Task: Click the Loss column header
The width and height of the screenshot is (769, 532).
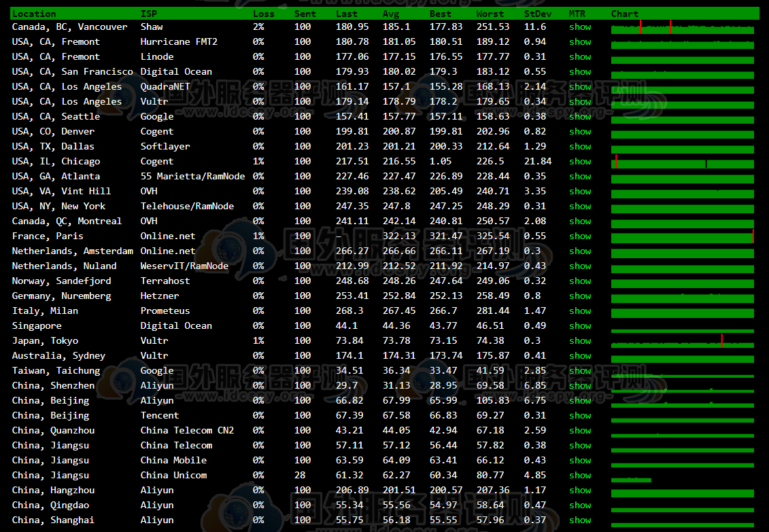Action: [x=263, y=14]
